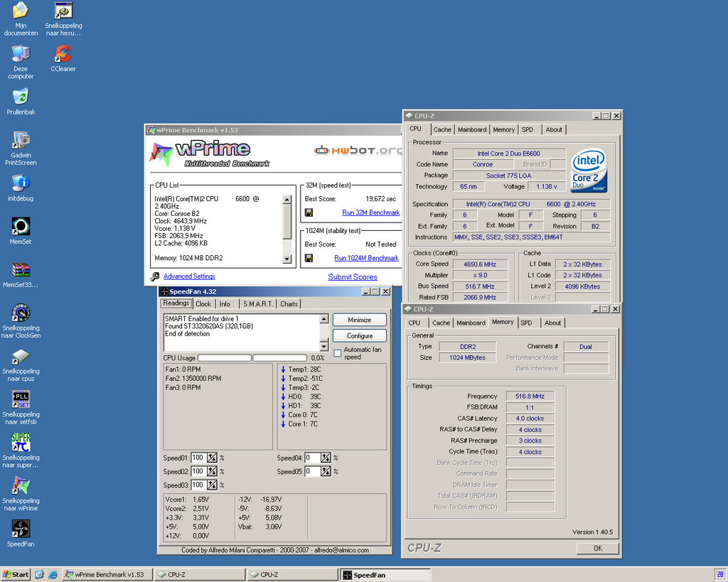This screenshot has width=728, height=582.
Task: Click SpeedFan Minimize button
Action: point(360,320)
